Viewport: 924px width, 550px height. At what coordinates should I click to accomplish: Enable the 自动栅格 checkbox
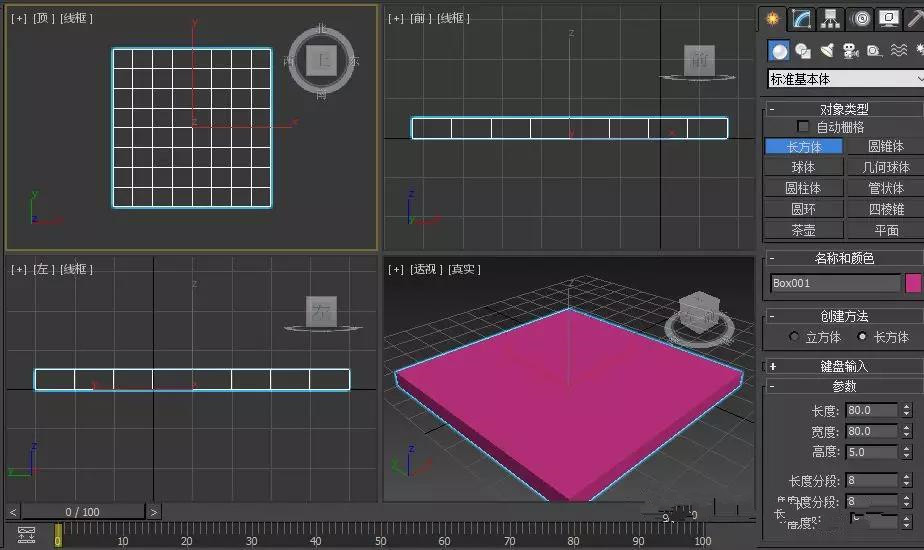(803, 126)
